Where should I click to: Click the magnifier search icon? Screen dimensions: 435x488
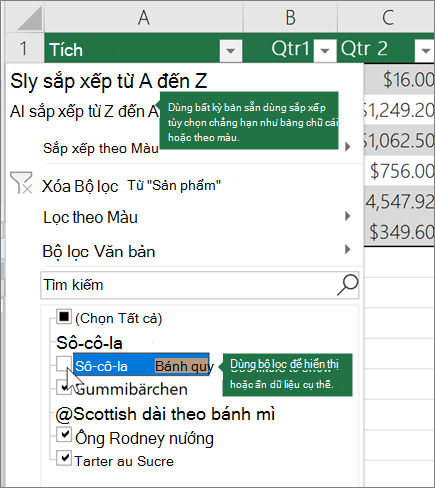(347, 285)
